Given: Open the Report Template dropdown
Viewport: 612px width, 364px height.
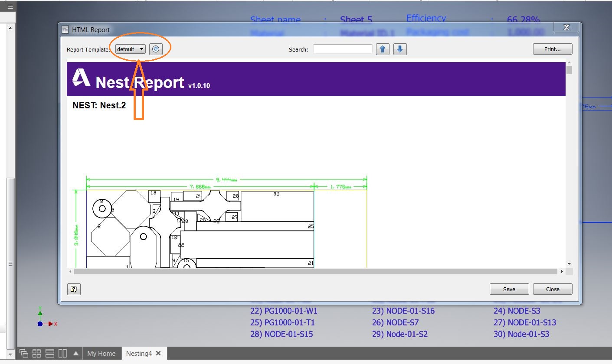Looking at the screenshot, I should 130,49.
